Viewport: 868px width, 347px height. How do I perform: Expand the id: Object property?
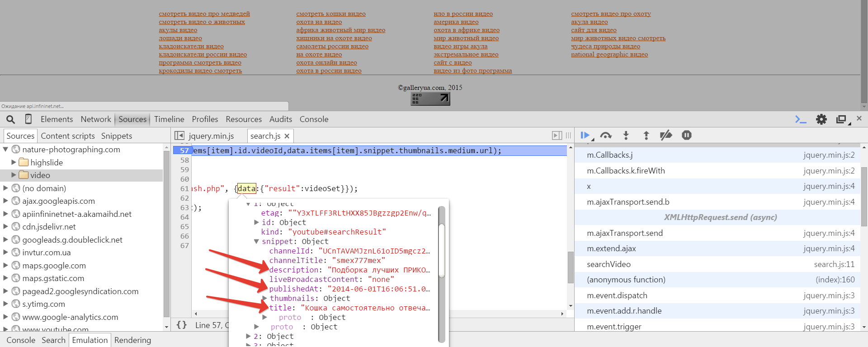[x=256, y=222]
